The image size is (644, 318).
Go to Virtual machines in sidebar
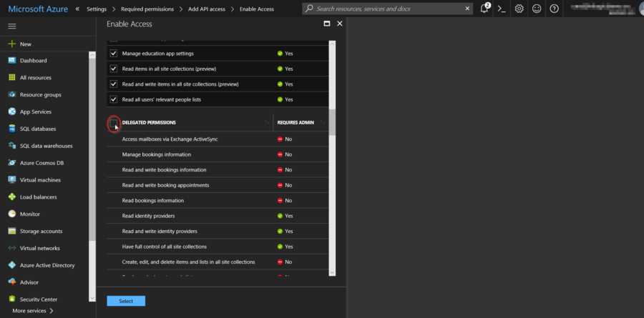(x=39, y=180)
